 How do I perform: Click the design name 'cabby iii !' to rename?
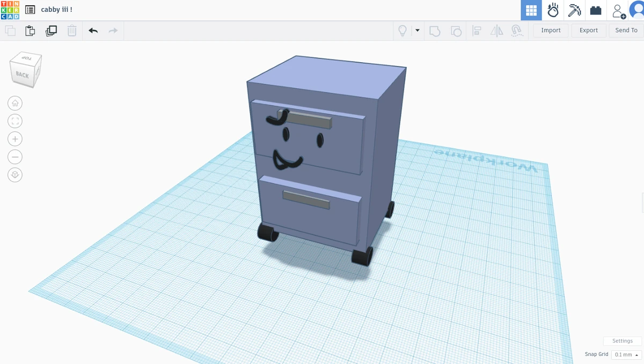coord(56,9)
